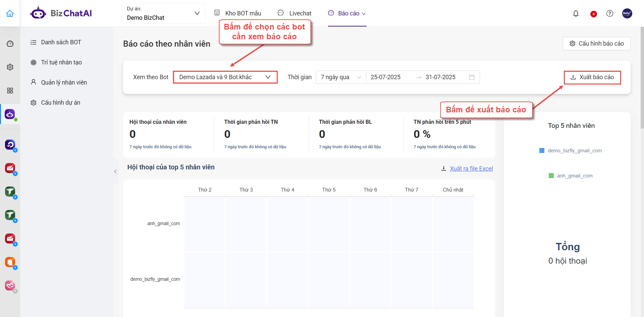Viewport: 644px width, 317px height.
Task: Click the 'Xuất báo cáo' button
Action: 592,77
